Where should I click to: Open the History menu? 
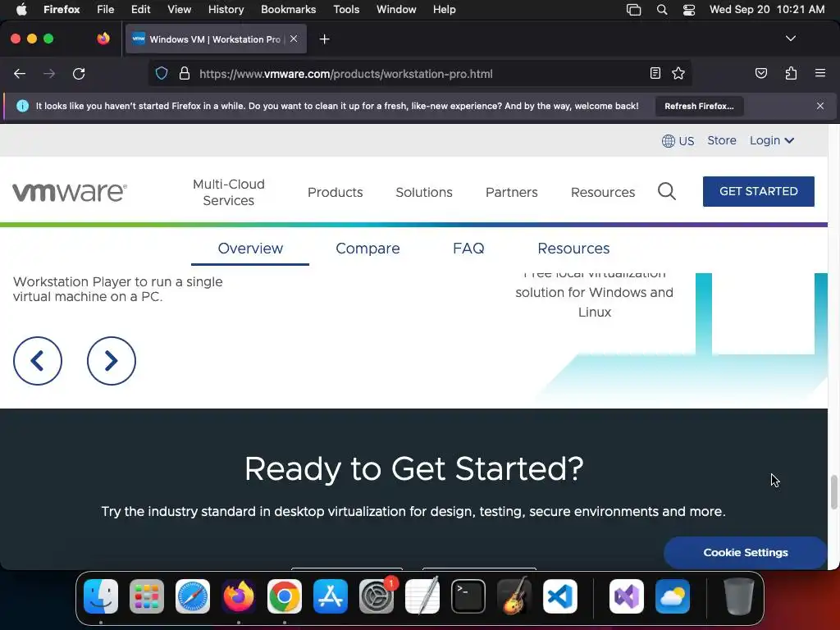coord(226,9)
